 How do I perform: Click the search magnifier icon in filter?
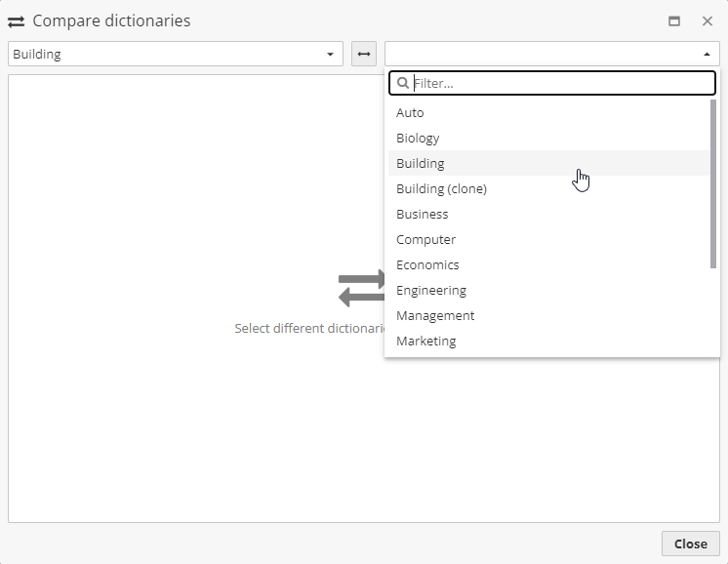[x=403, y=84]
